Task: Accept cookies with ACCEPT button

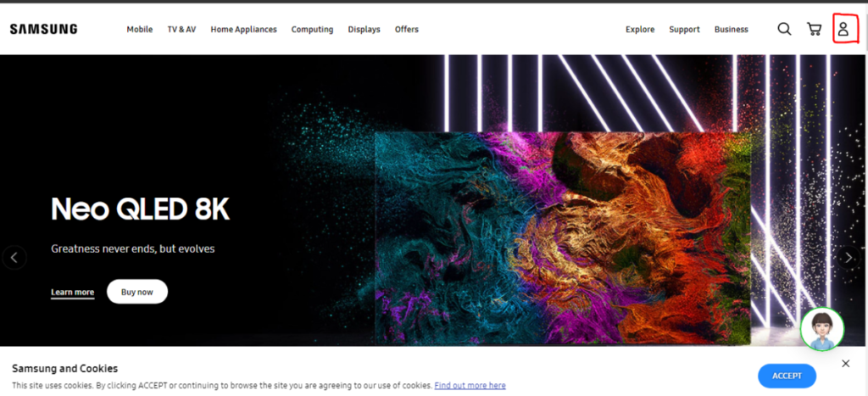Action: [x=787, y=376]
